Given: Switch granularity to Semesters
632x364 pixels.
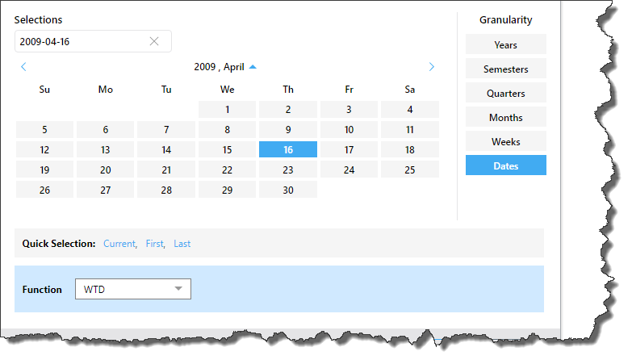Looking at the screenshot, I should [x=505, y=69].
